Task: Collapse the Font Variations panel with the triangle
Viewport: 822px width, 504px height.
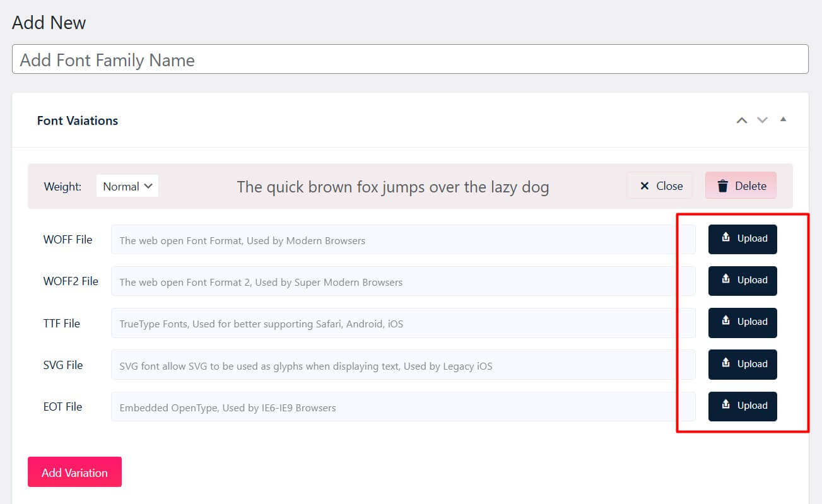Action: 783,119
